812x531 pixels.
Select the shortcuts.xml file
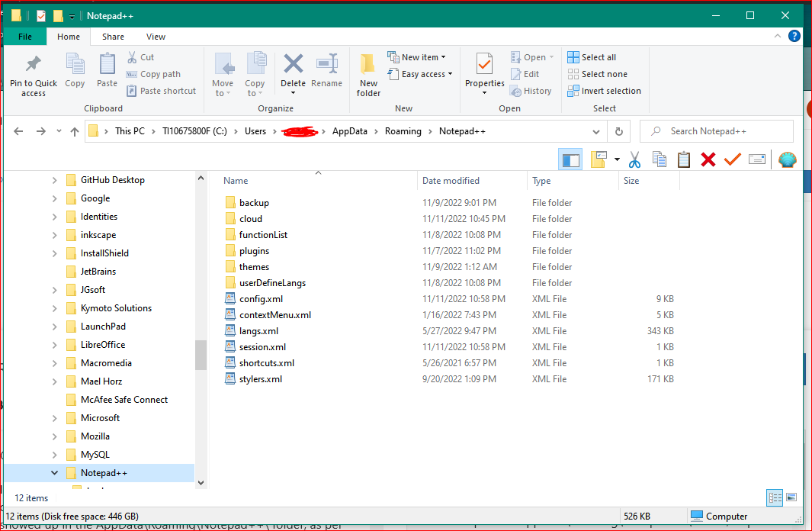[x=267, y=363]
